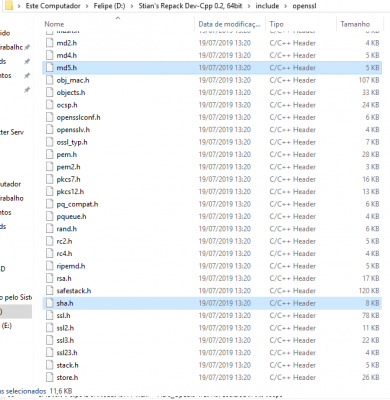Select the stack.h file name
Image resolution: width=390 pixels, height=400 pixels.
tap(67, 365)
